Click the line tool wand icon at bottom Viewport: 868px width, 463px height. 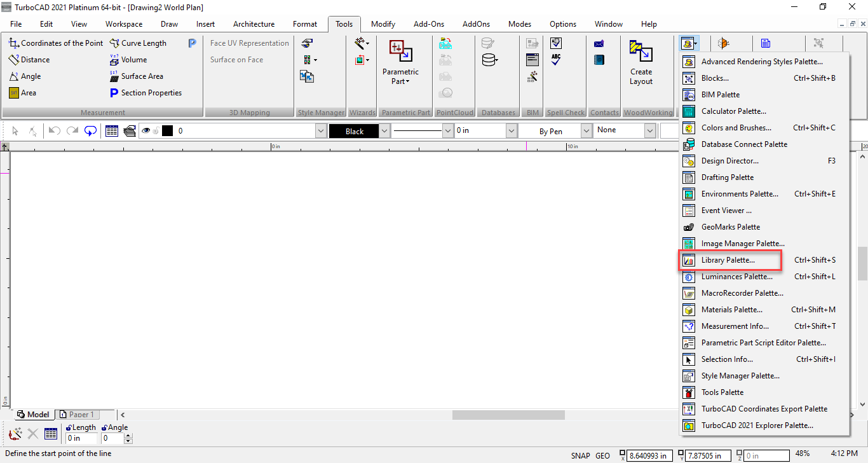pyautogui.click(x=16, y=434)
